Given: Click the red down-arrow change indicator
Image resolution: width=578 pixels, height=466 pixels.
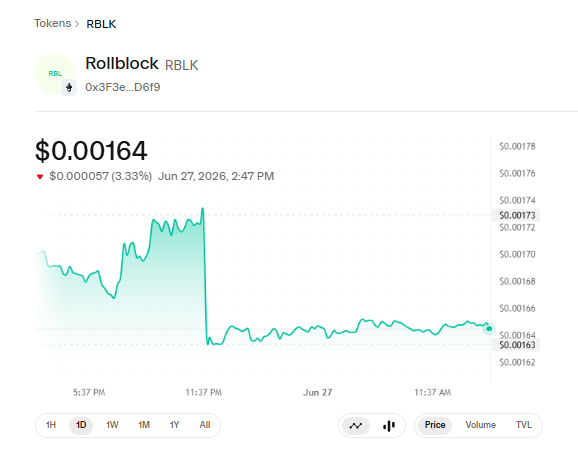Looking at the screenshot, I should [x=40, y=177].
